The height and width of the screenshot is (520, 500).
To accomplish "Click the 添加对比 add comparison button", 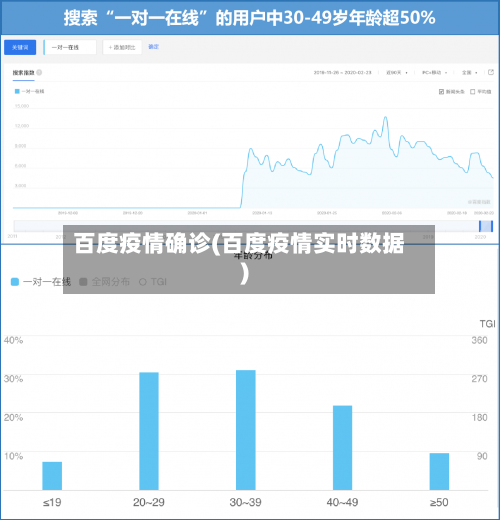I will pyautogui.click(x=122, y=47).
